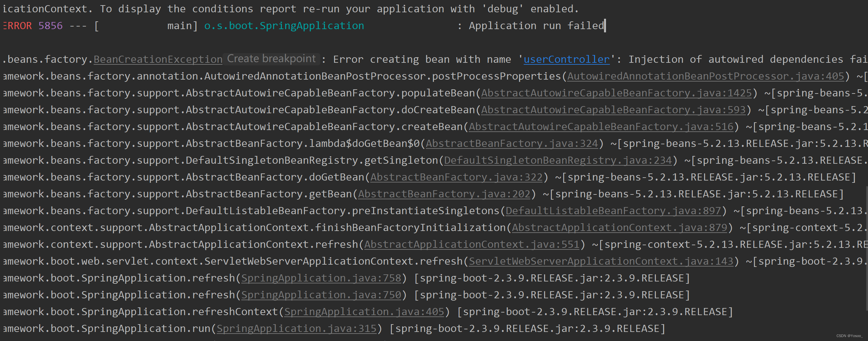Click the Create breakpoint option
The image size is (868, 341).
point(272,59)
